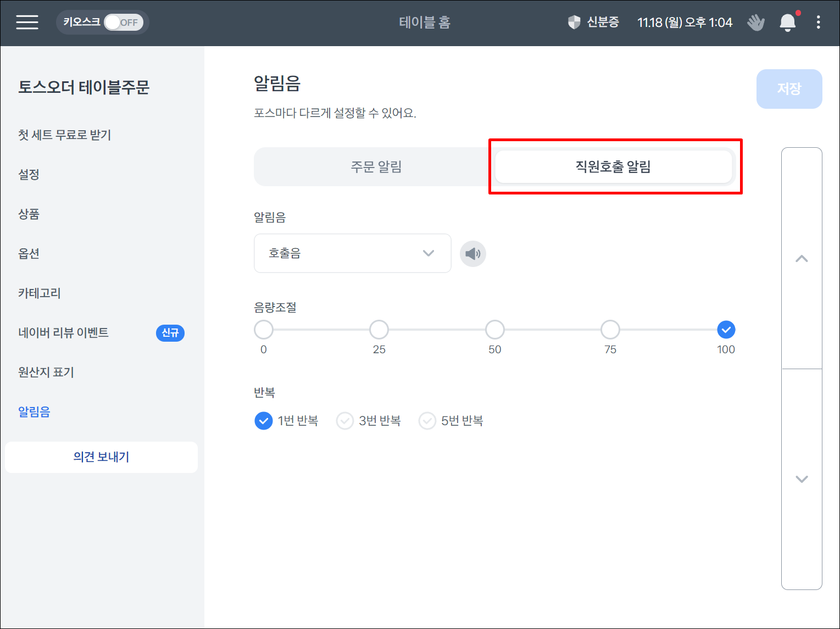Select the 3번 반복 option

pyautogui.click(x=345, y=421)
